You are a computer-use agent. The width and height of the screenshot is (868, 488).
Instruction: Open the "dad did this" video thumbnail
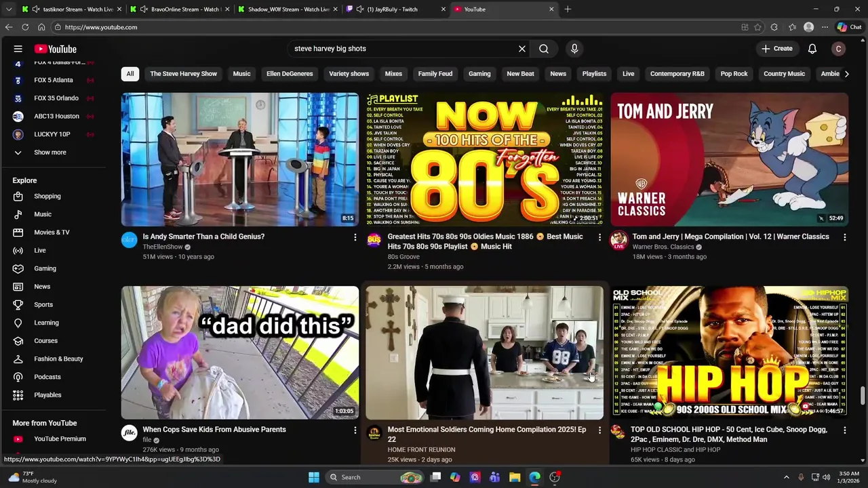click(240, 352)
